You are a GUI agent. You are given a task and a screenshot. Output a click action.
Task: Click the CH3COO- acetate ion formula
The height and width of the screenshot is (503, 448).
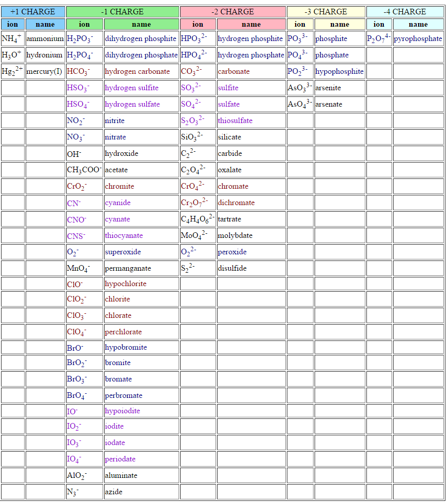tap(84, 170)
